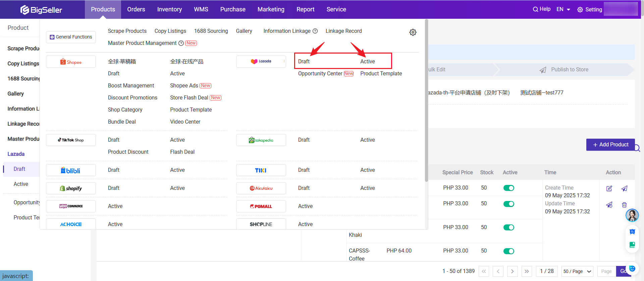Click the search magnifier beside Add Product
The height and width of the screenshot is (281, 644).
[637, 148]
